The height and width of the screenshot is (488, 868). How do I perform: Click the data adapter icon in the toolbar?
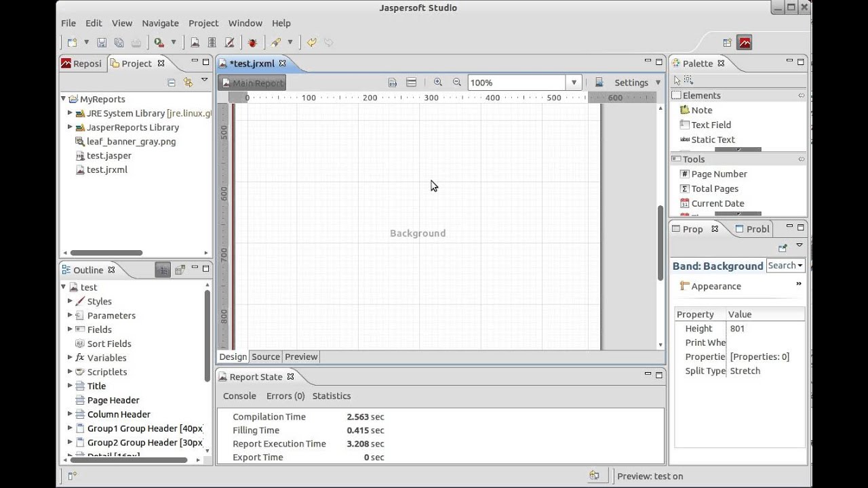(x=212, y=43)
